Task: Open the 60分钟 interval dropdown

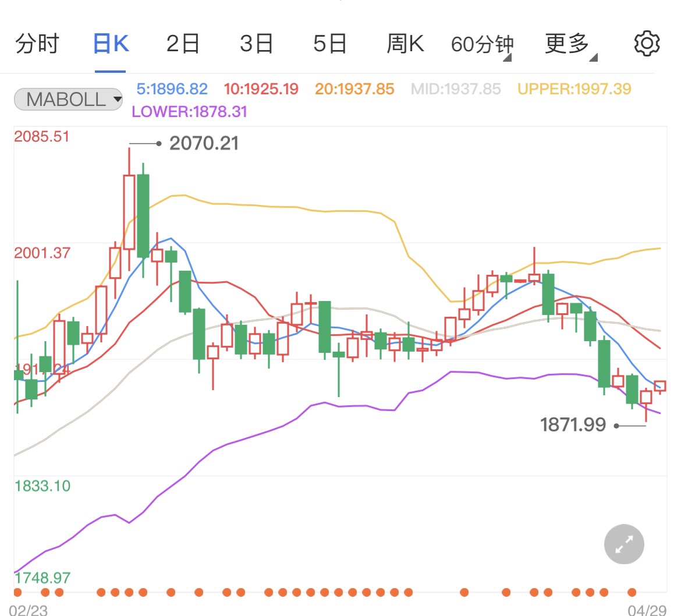Action: click(x=482, y=45)
